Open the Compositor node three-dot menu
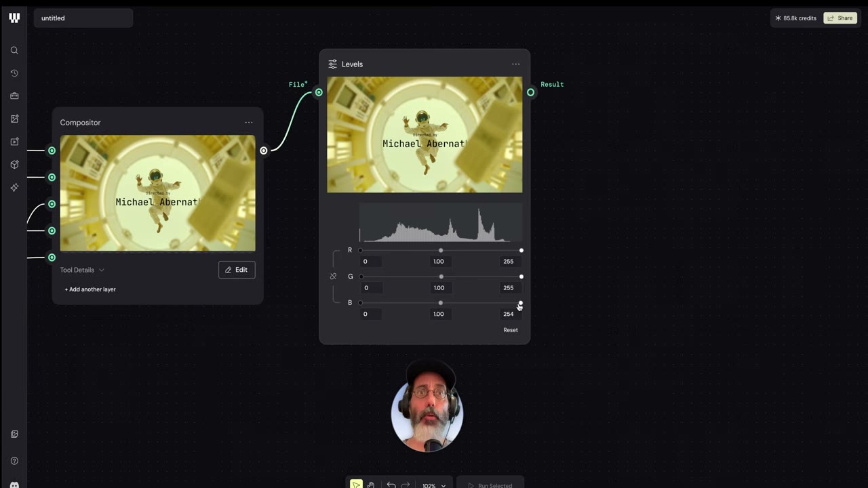 point(249,123)
